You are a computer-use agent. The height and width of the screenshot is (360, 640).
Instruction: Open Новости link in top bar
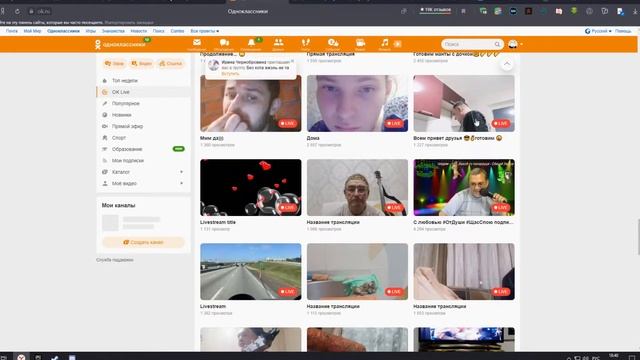(x=138, y=31)
